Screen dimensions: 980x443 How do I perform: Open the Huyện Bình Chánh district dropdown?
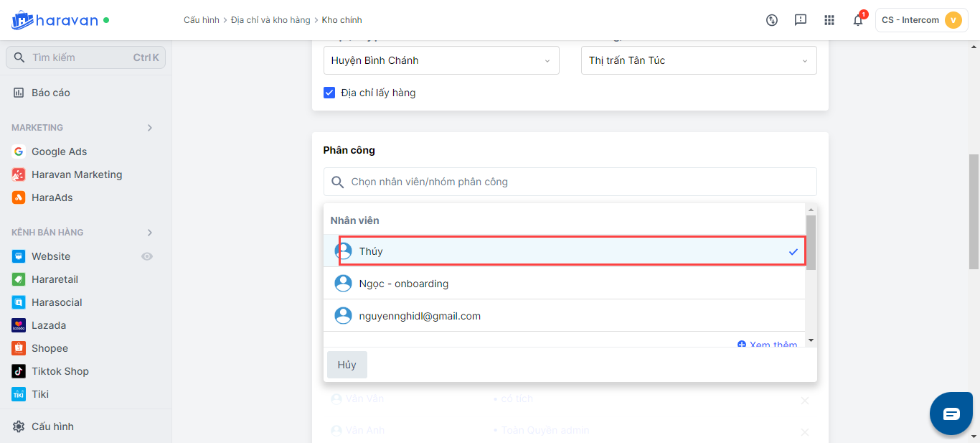441,60
